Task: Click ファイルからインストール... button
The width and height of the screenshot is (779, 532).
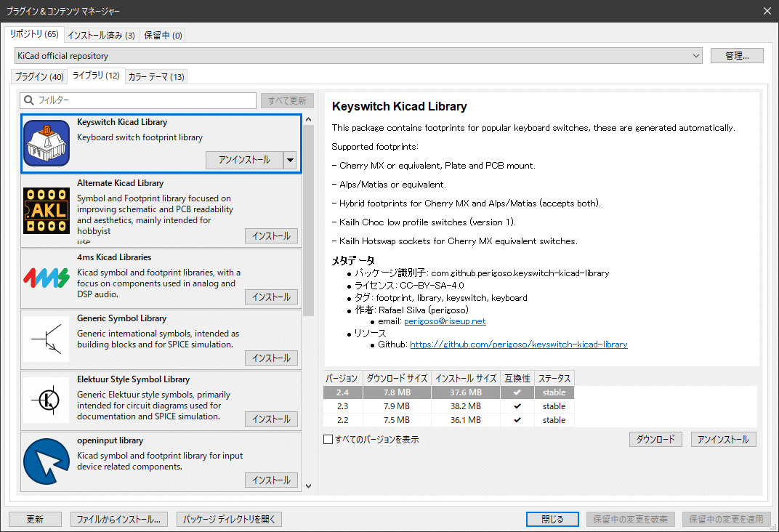Action: [118, 520]
